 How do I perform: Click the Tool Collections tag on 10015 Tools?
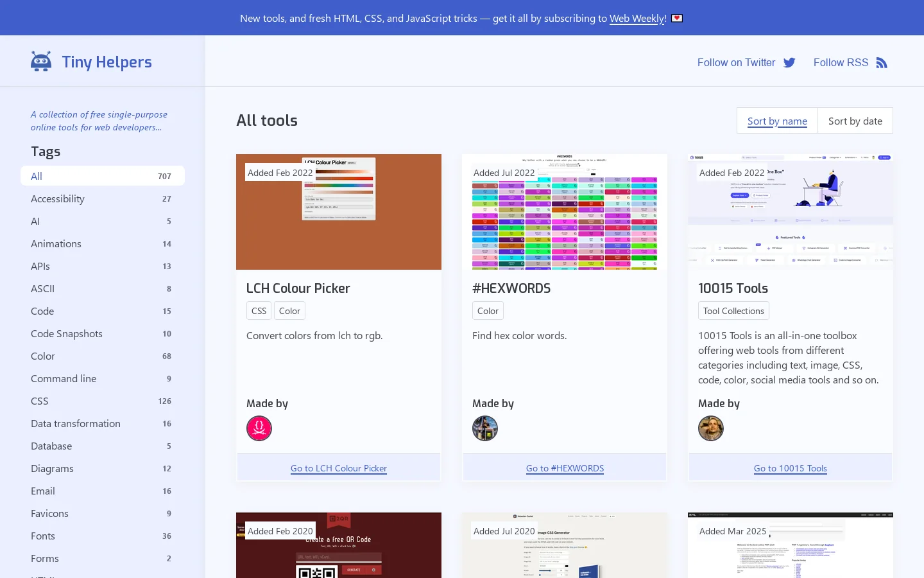[x=733, y=311]
